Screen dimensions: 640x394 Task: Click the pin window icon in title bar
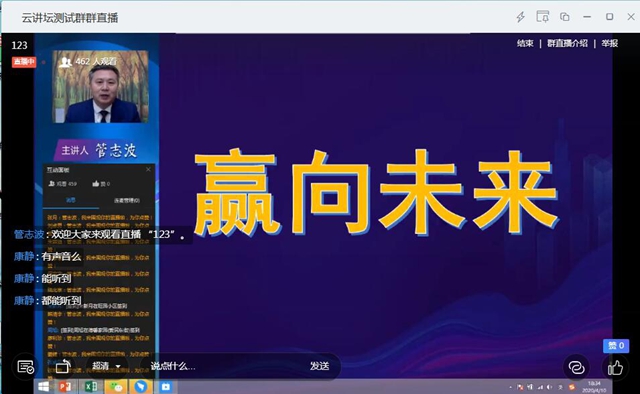[542, 17]
